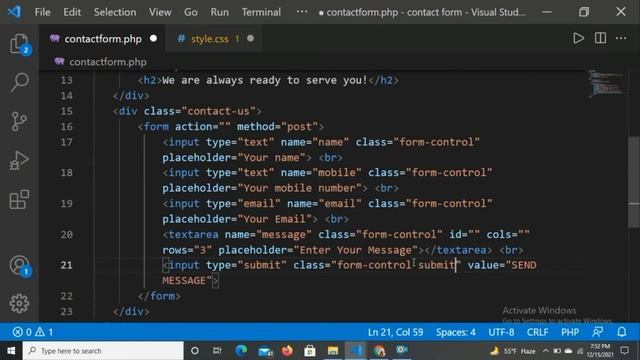Image resolution: width=640 pixels, height=360 pixels.
Task: Open editor More Actions ellipsis
Action: point(621,38)
